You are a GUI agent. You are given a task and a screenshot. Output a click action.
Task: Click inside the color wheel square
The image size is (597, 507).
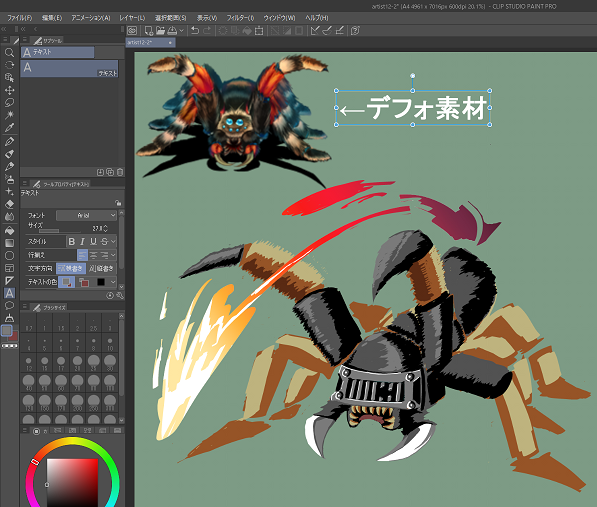pyautogui.click(x=72, y=482)
